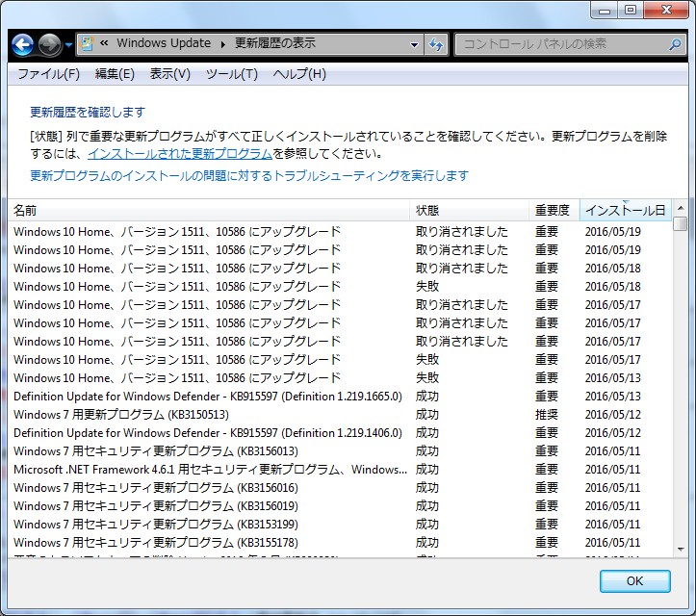Open the ヘルプ(H) menu
The width and height of the screenshot is (696, 616).
[x=299, y=74]
